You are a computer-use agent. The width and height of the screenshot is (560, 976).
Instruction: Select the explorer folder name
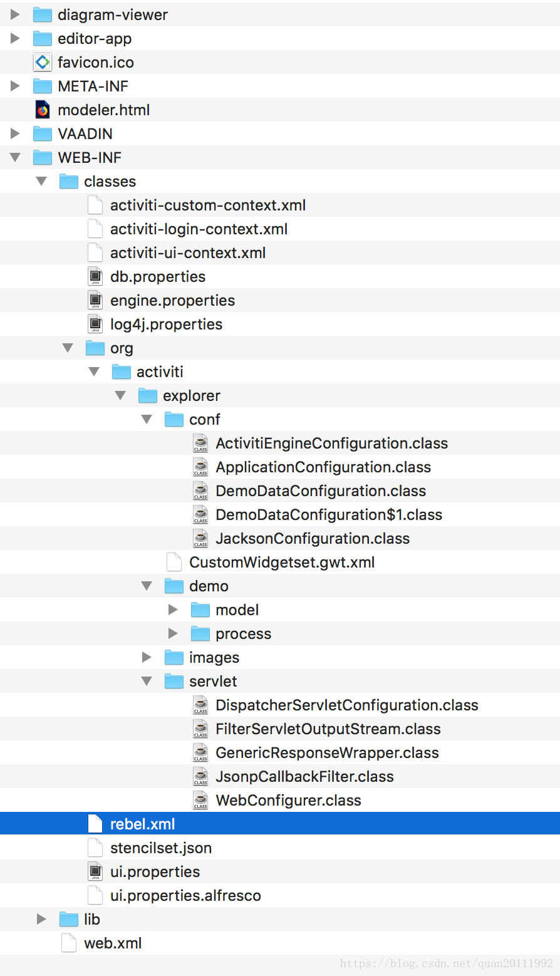point(192,396)
